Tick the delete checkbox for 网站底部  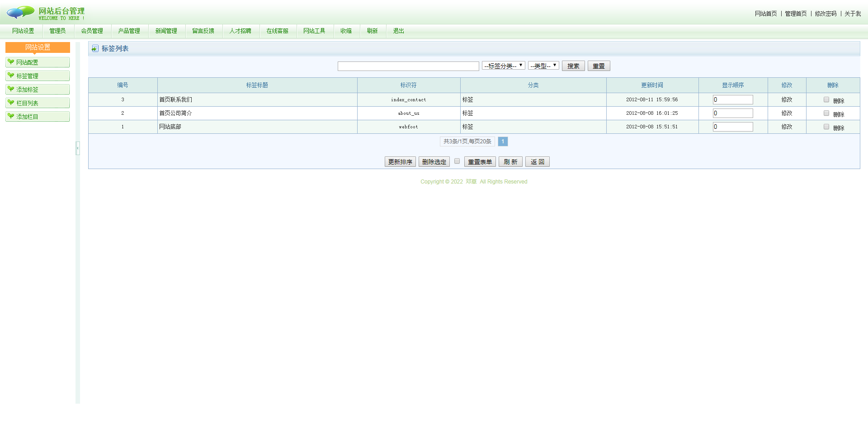point(826,127)
